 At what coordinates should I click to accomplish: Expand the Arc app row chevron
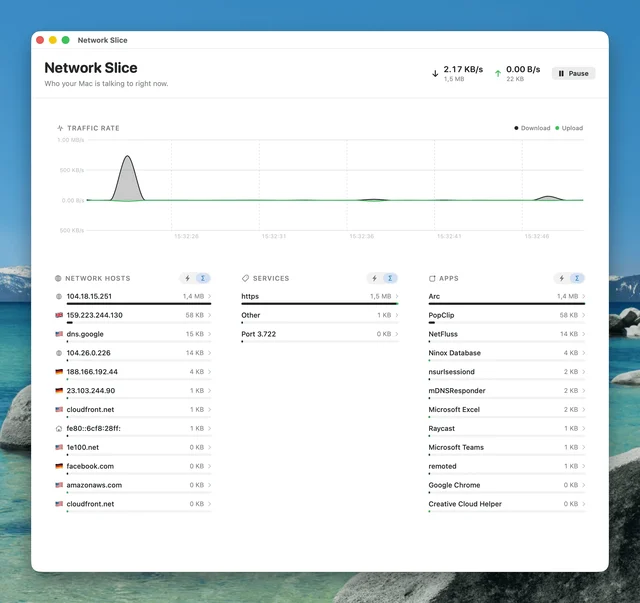point(584,296)
